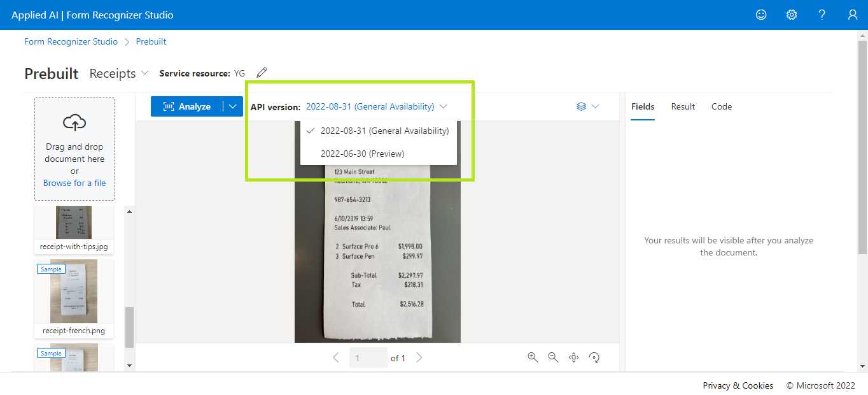Click the Applied AI Form Recognizer Studio title
Screen dimensions: 868x395
pyautogui.click(x=92, y=15)
